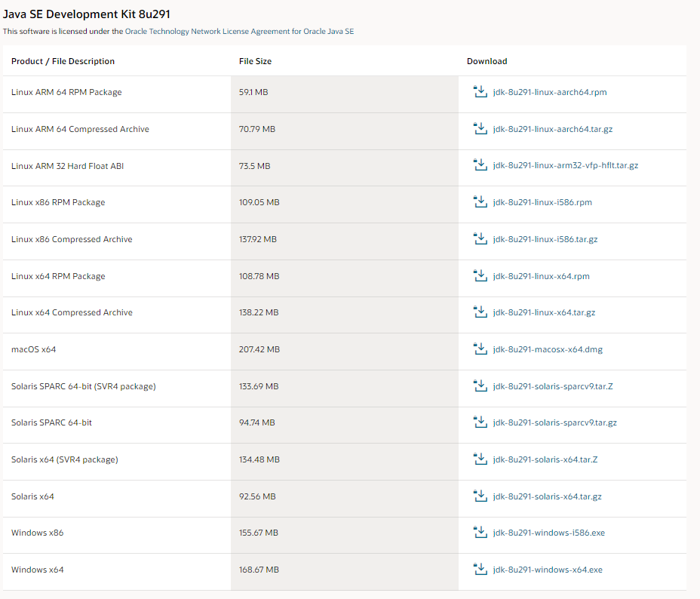Click download icon for windows-i586.exe
Image resolution: width=700 pixels, height=599 pixels.
(x=480, y=533)
